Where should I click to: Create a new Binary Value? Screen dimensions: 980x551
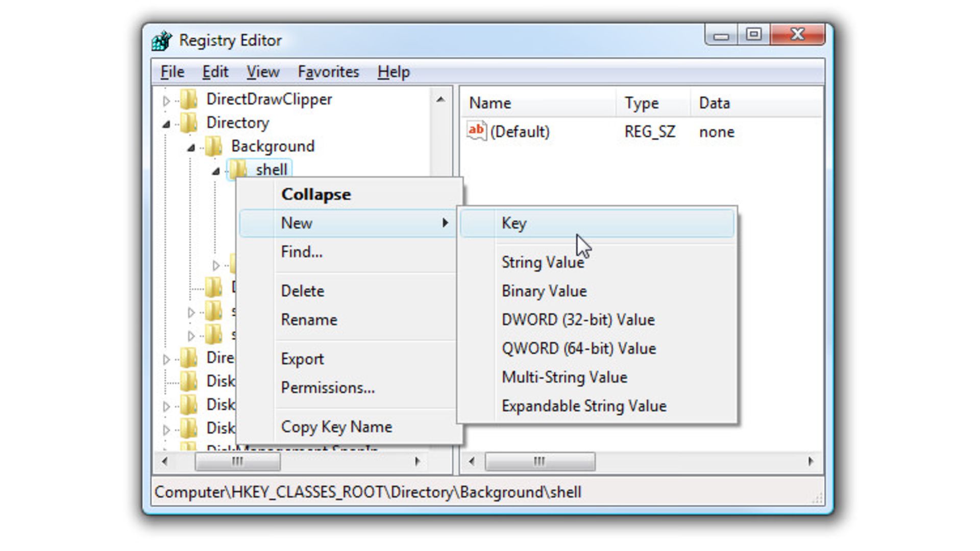[597, 291]
